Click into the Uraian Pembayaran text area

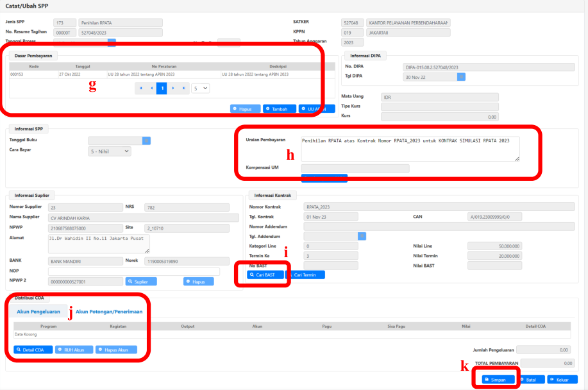tap(409, 148)
